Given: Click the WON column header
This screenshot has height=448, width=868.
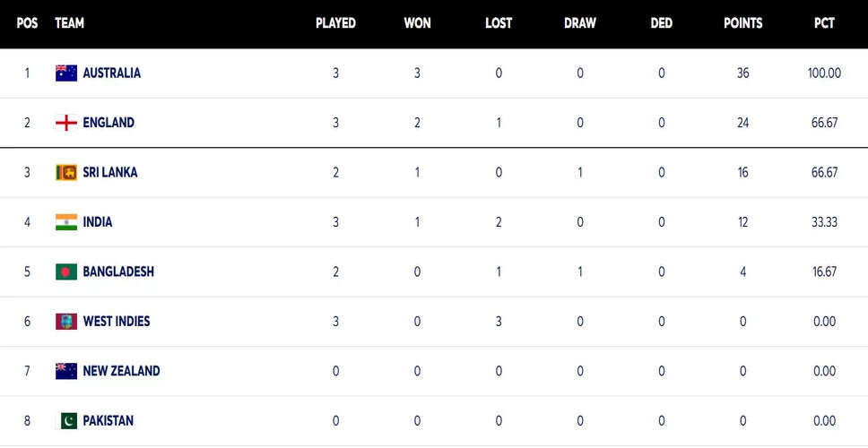Looking at the screenshot, I should [x=417, y=23].
